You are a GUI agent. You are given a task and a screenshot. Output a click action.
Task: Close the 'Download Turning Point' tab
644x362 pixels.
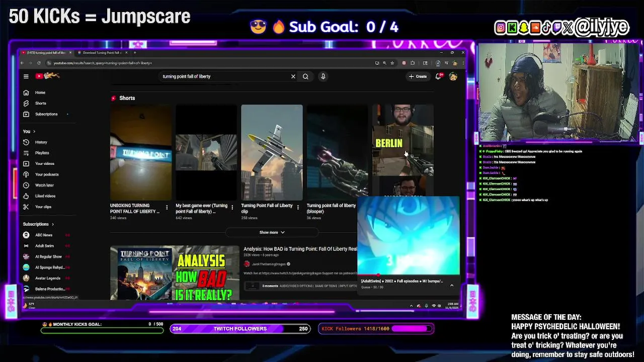coord(126,52)
